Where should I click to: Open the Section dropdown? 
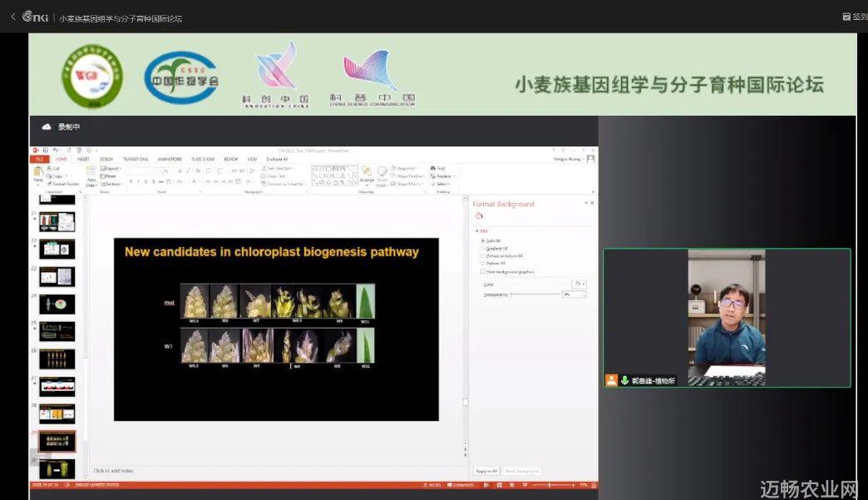click(111, 184)
